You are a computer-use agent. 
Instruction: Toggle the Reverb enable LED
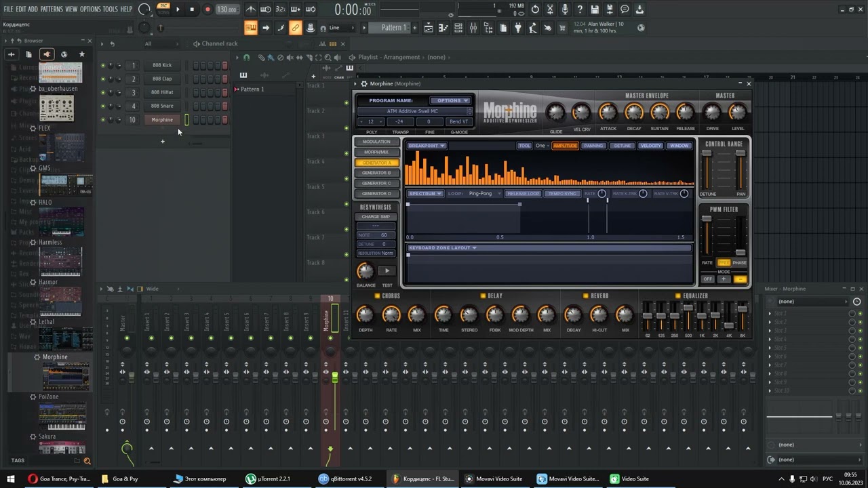tap(585, 296)
